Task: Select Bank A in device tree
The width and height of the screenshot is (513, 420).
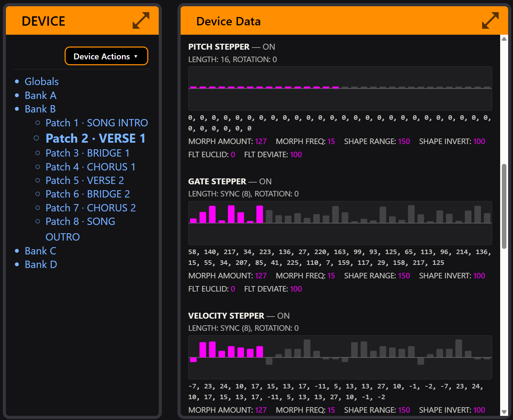Action: point(41,95)
